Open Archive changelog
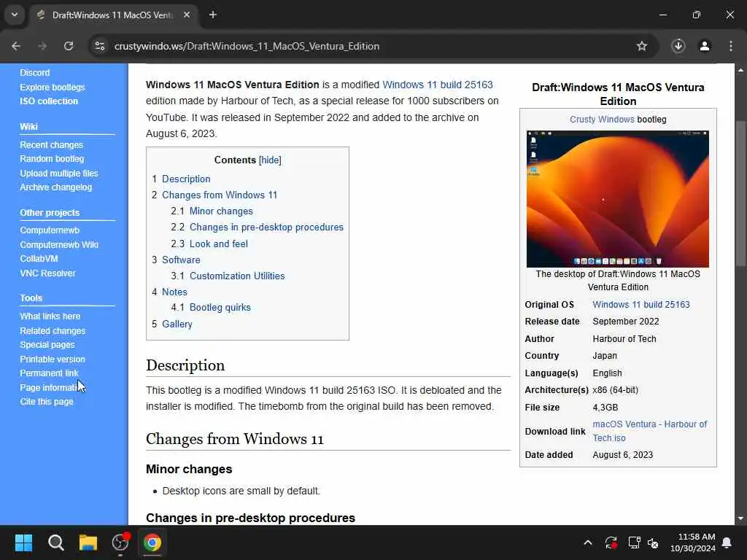747x560 pixels. (55, 187)
